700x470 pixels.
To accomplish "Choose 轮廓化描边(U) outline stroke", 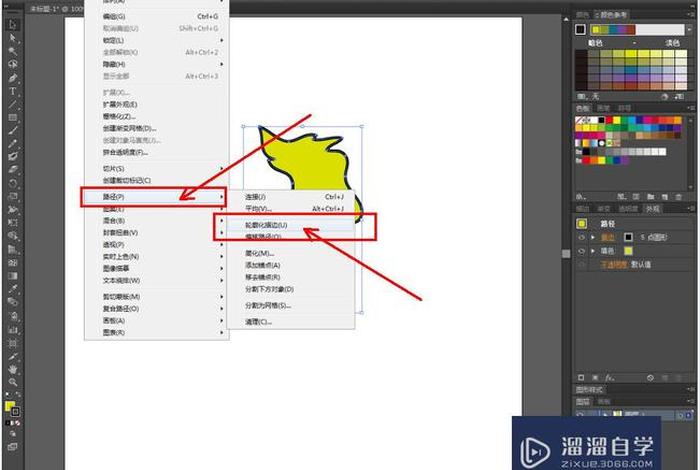I will [x=291, y=225].
